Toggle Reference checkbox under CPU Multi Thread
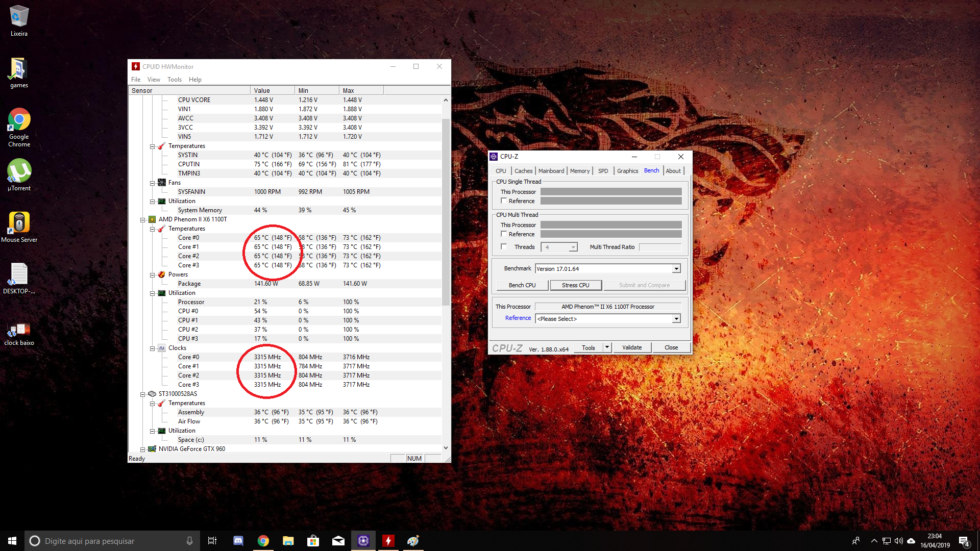The height and width of the screenshot is (551, 980). [504, 234]
